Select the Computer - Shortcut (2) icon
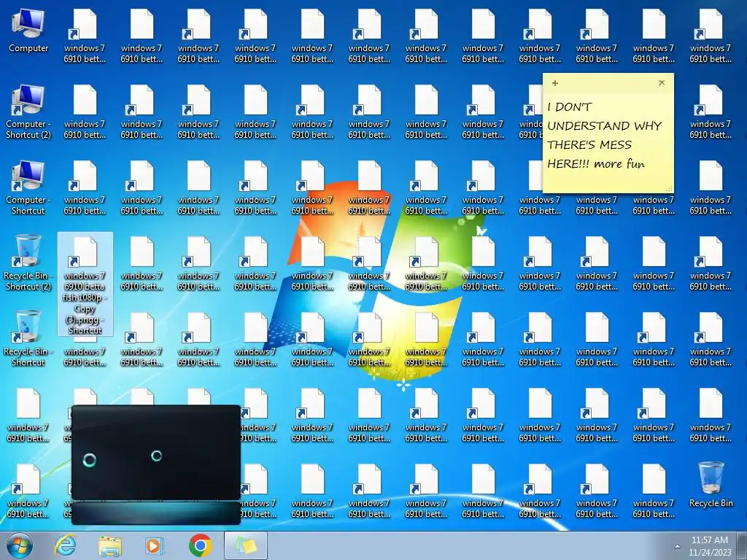The height and width of the screenshot is (560, 747). (28, 112)
